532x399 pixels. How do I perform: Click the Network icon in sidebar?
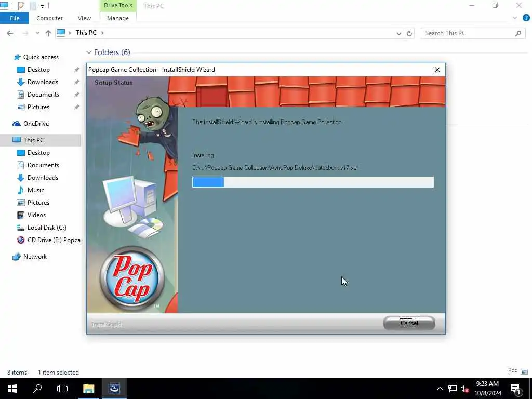[17, 257]
